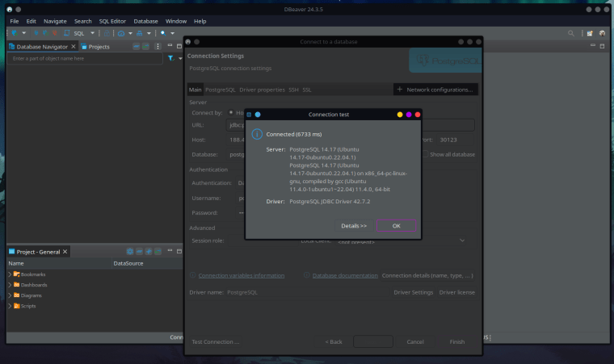Open the Help menu
This screenshot has width=614, height=364.
[200, 21]
